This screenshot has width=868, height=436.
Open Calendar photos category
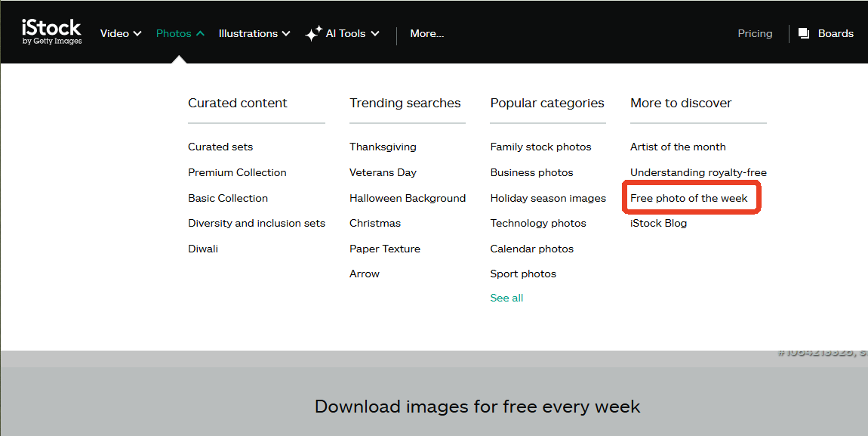pyautogui.click(x=532, y=249)
